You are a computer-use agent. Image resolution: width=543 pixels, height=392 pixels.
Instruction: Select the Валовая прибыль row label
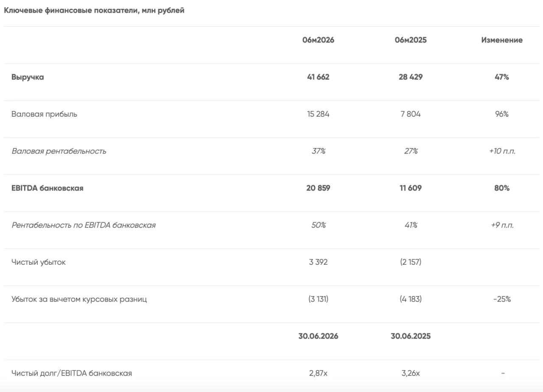[x=45, y=114]
